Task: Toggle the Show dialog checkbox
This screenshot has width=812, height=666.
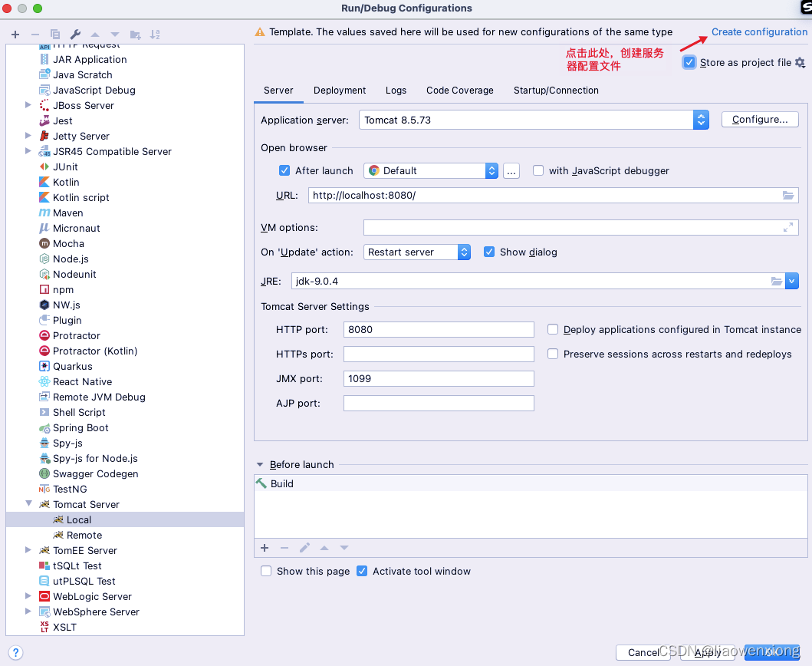Action: [489, 252]
